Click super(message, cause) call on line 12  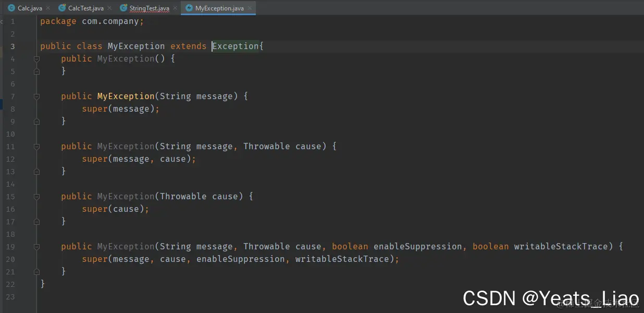[137, 159]
